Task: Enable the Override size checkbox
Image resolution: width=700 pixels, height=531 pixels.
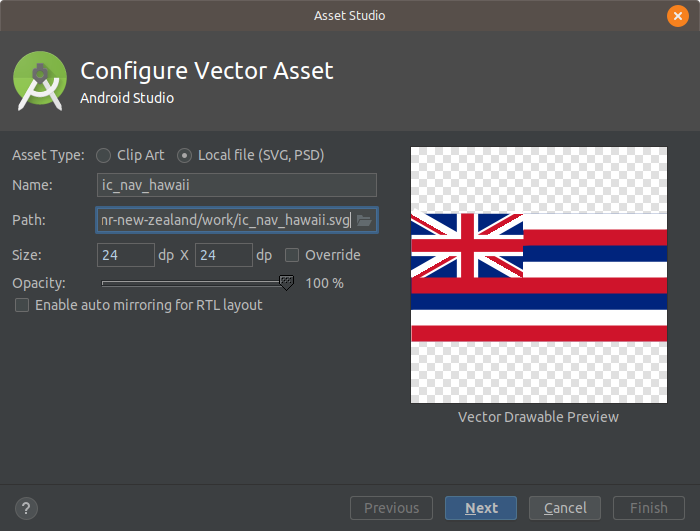Action: tap(292, 255)
